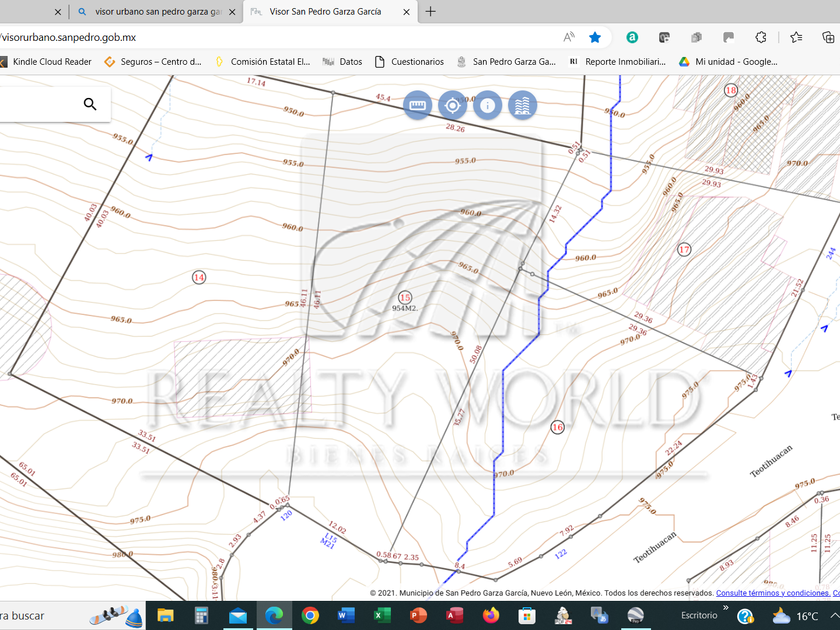Open the 'Mi unidad - Google...' bookmark
840x630 pixels.
[x=728, y=62]
